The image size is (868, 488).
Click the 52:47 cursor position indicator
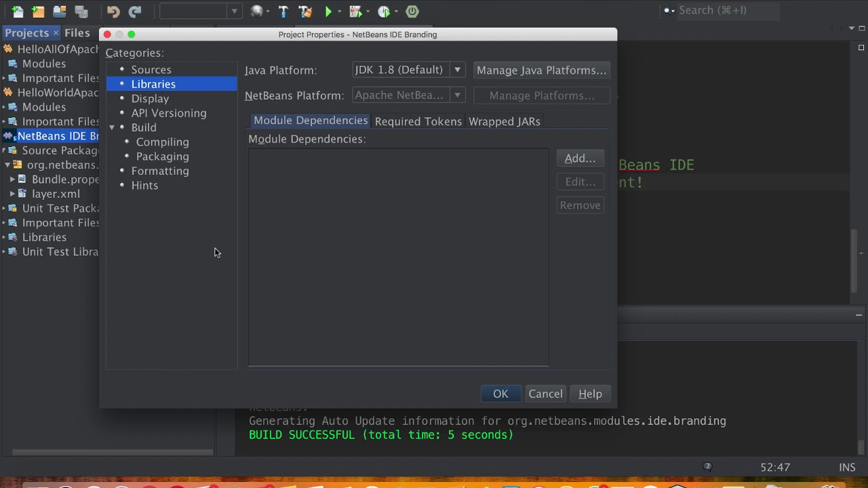775,467
